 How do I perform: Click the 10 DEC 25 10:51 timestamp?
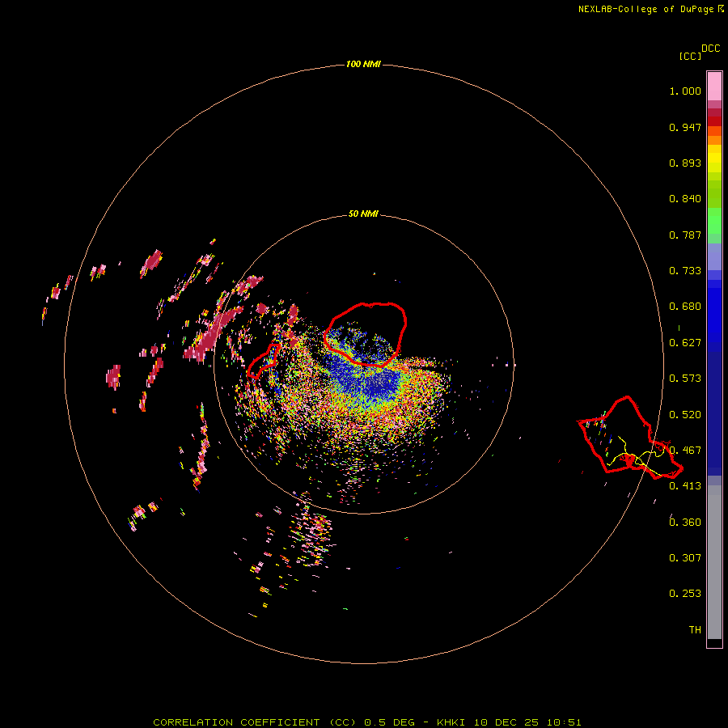pos(527,722)
